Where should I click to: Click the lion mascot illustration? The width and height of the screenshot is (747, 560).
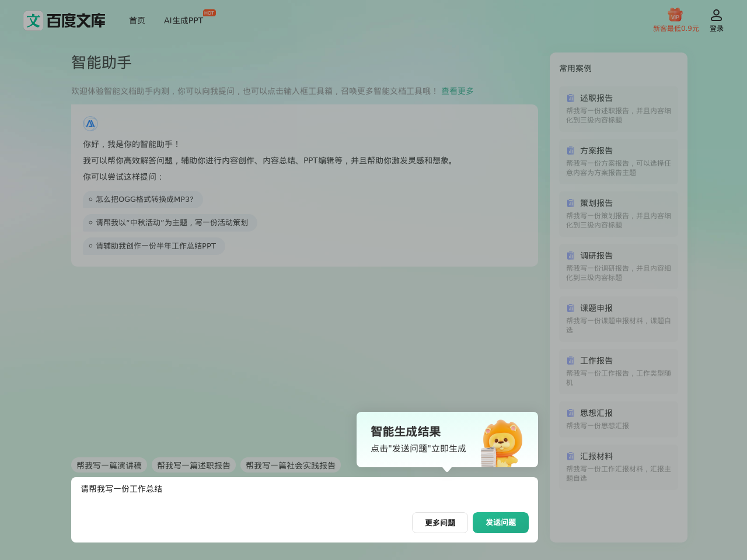[501, 443]
